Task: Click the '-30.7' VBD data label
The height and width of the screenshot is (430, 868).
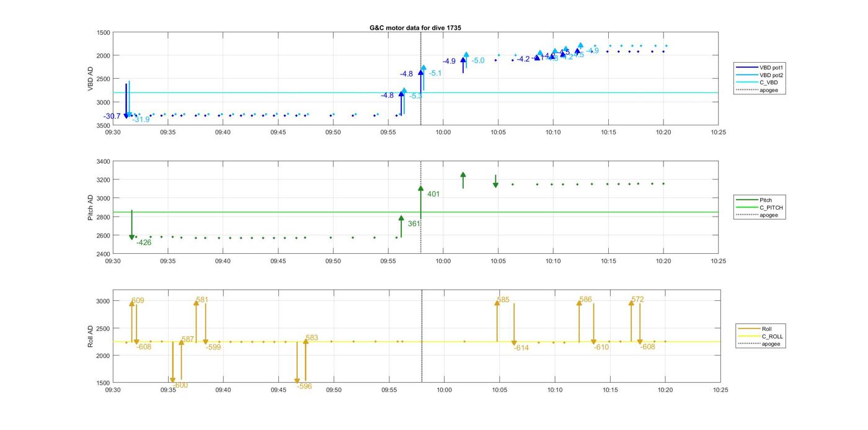Action: coord(112,116)
